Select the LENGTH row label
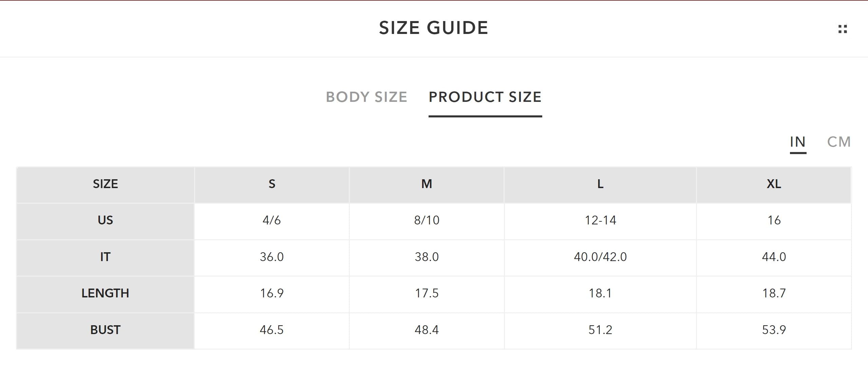The image size is (868, 367). tap(105, 293)
